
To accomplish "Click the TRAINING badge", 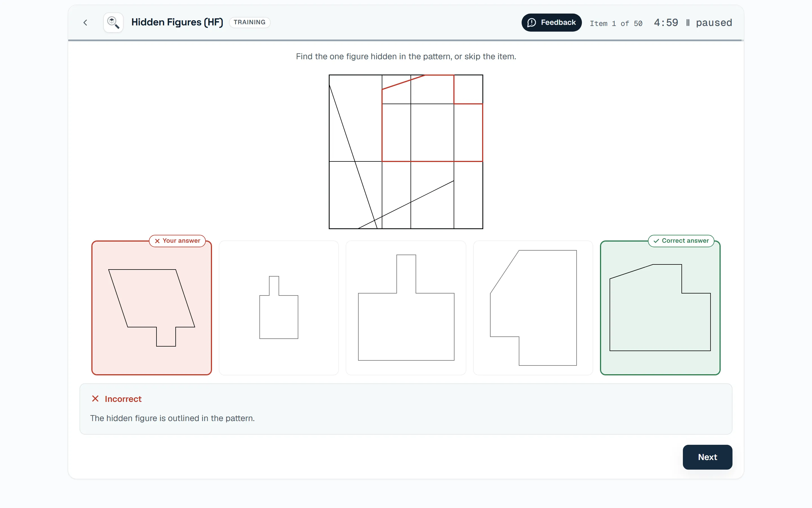I will (x=250, y=22).
